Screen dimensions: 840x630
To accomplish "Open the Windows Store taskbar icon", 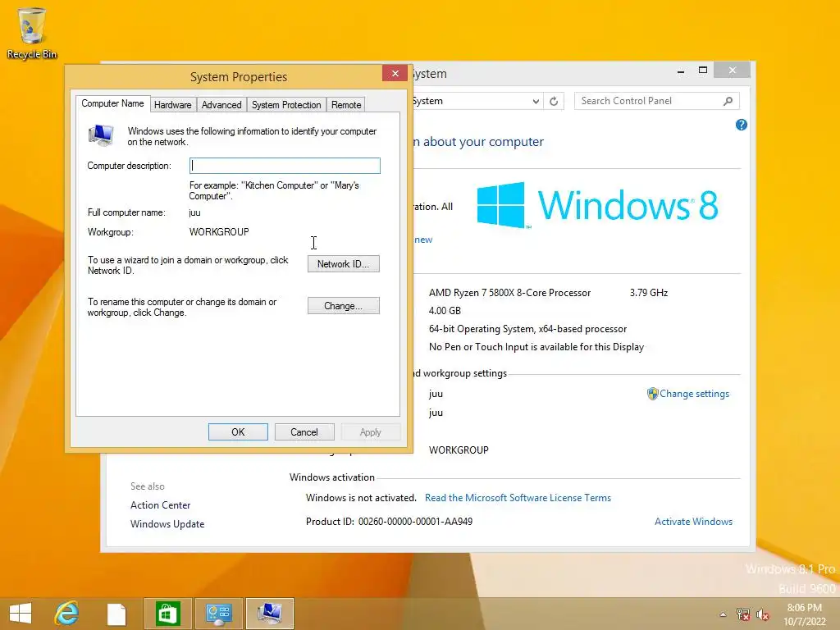I will (x=167, y=614).
